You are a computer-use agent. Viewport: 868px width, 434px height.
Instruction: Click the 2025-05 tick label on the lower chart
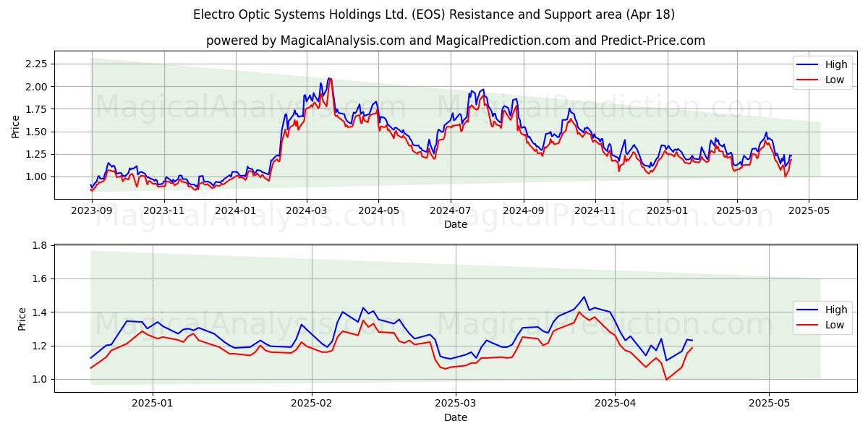(769, 403)
